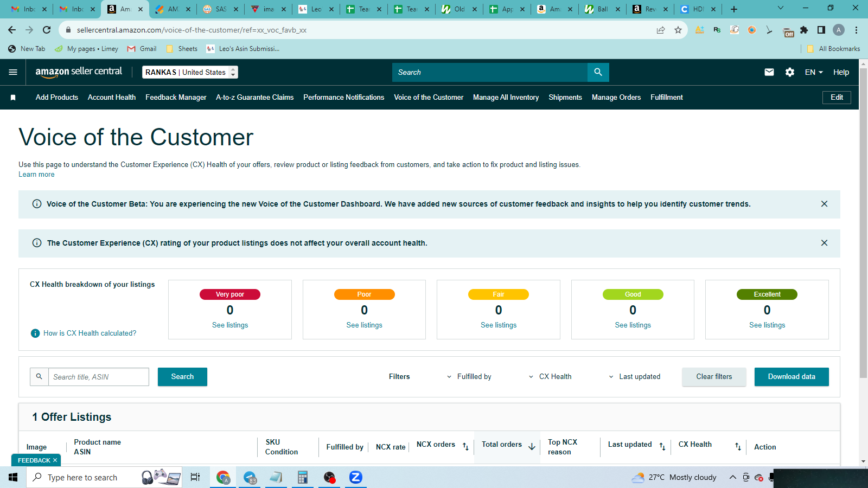Open the RANKAS United States marketplace selector
Screen dimensions: 868x488
click(x=190, y=72)
